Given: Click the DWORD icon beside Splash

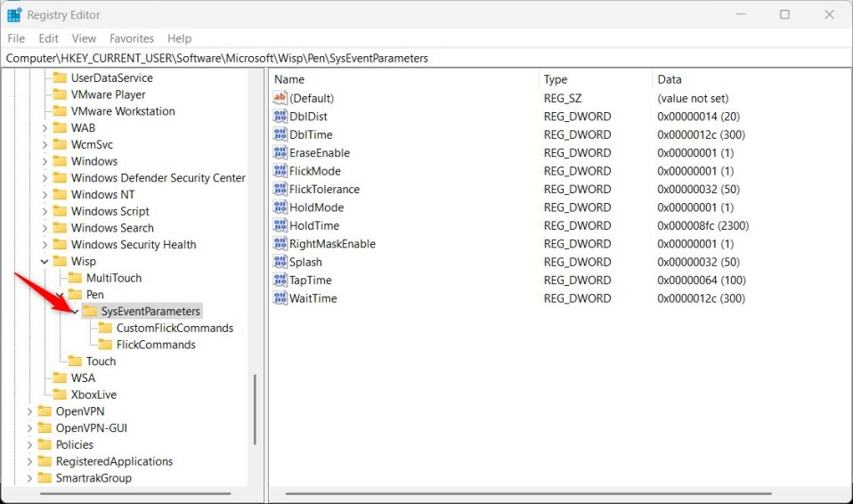Looking at the screenshot, I should pos(280,262).
